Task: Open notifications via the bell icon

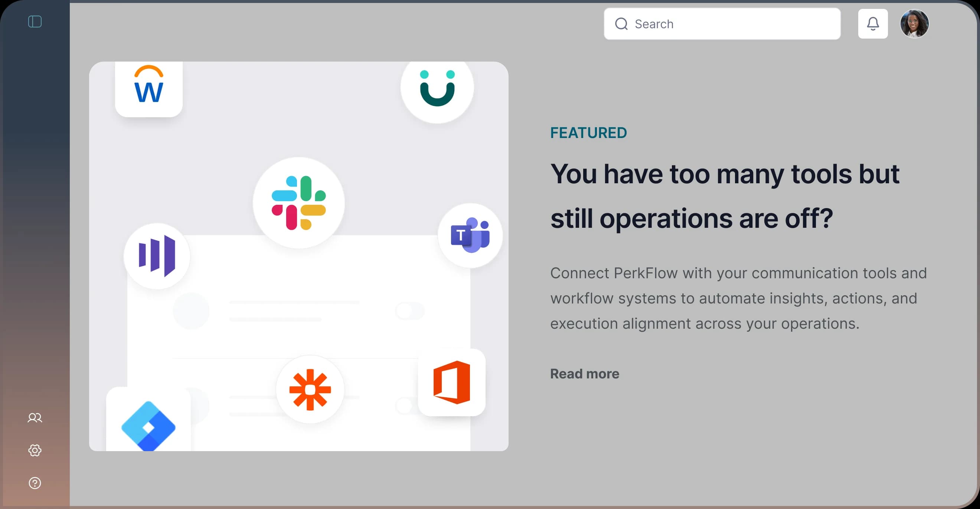Action: pos(873,24)
